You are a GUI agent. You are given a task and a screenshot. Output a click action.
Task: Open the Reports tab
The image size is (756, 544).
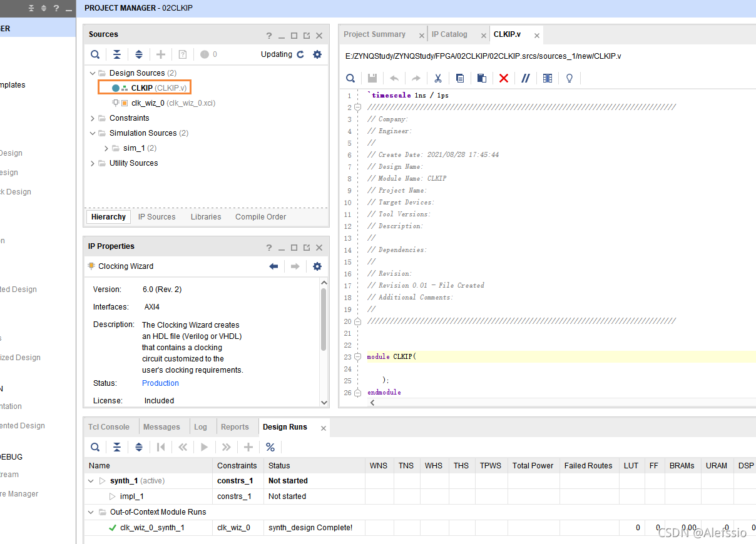pyautogui.click(x=235, y=427)
